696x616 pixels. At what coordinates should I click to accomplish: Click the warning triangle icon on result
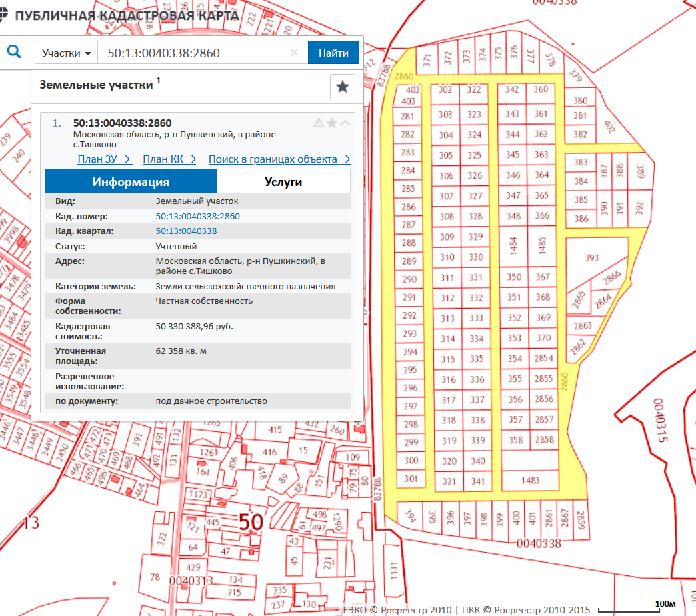318,123
